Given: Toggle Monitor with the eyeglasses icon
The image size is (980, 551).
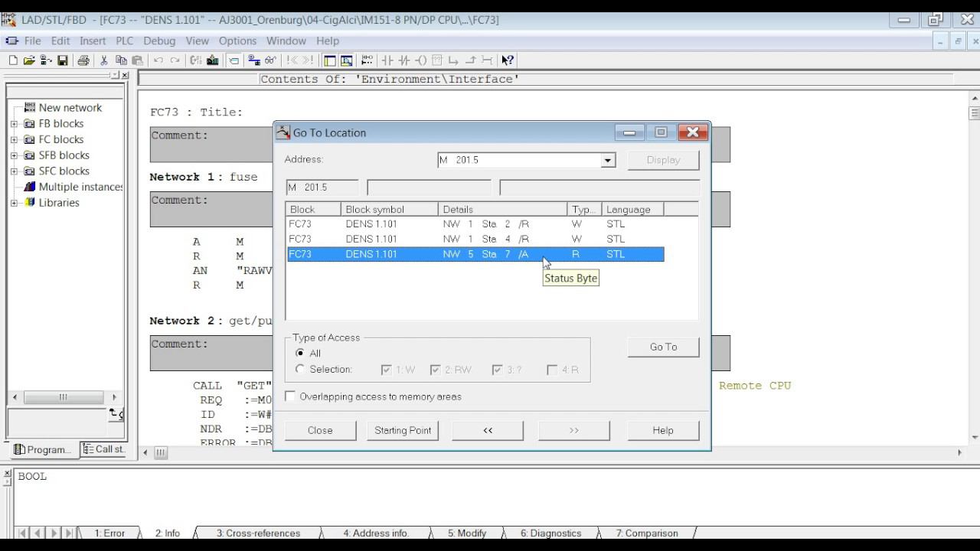Looking at the screenshot, I should click(270, 60).
